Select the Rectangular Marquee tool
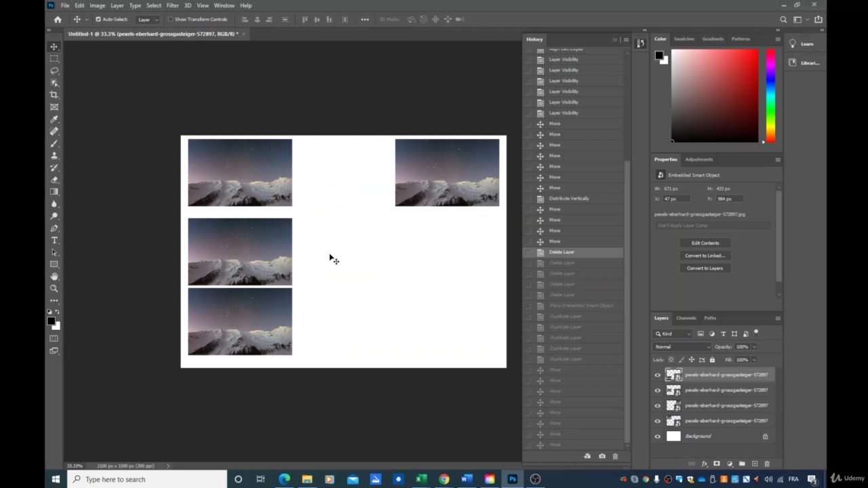This screenshot has width=868, height=488. click(x=54, y=59)
